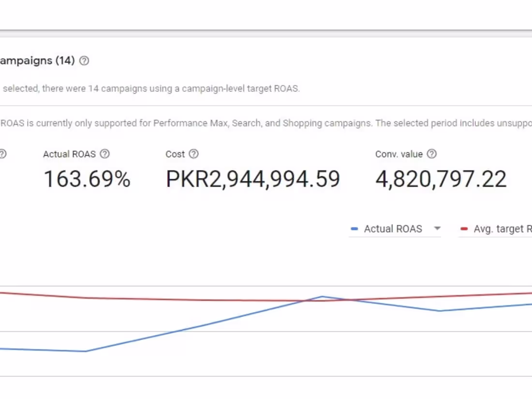Click the blue Actual ROAS legend marker
This screenshot has height=399, width=532.
355,229
